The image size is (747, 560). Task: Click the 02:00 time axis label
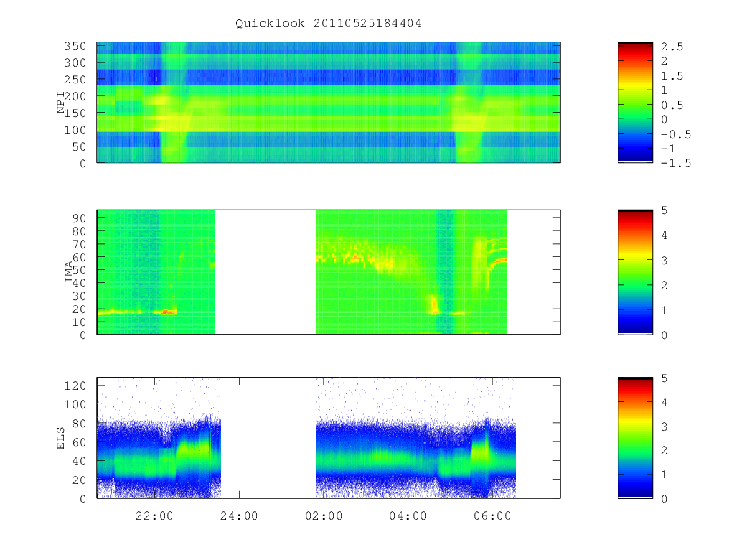tap(323, 516)
